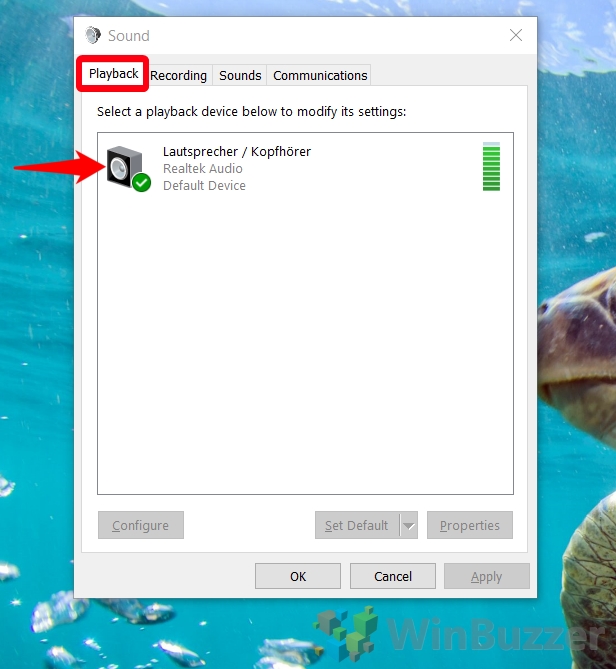This screenshot has width=616, height=669.
Task: Click the Configure button
Action: pos(141,525)
